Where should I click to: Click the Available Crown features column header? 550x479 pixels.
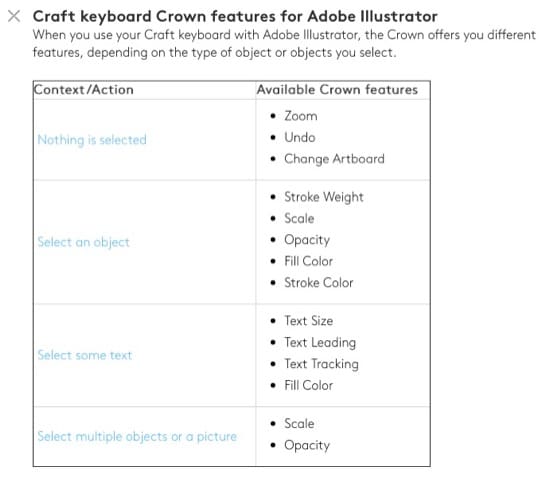click(x=337, y=90)
